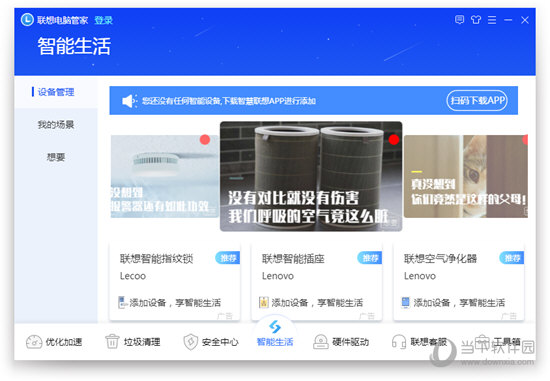Screen dimensions: 550x381
Task: Click Lenovo text under 联想空气净化器
Action: 420,276
